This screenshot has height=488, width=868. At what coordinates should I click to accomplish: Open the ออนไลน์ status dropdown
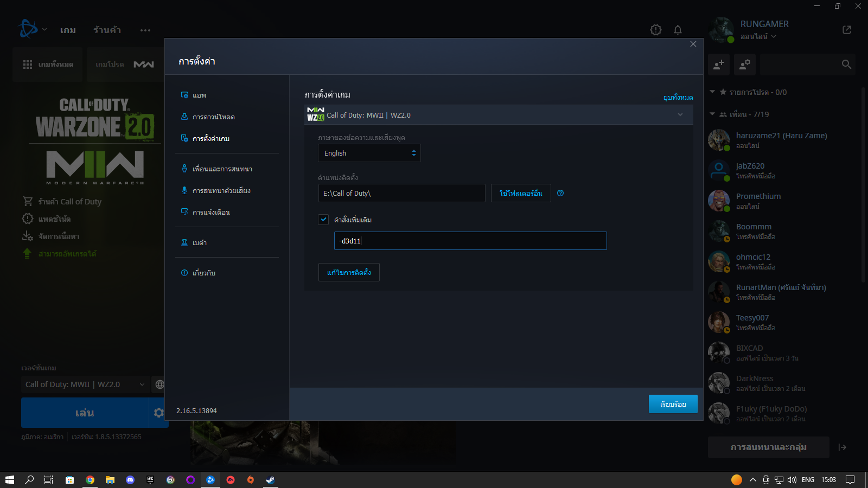(758, 36)
